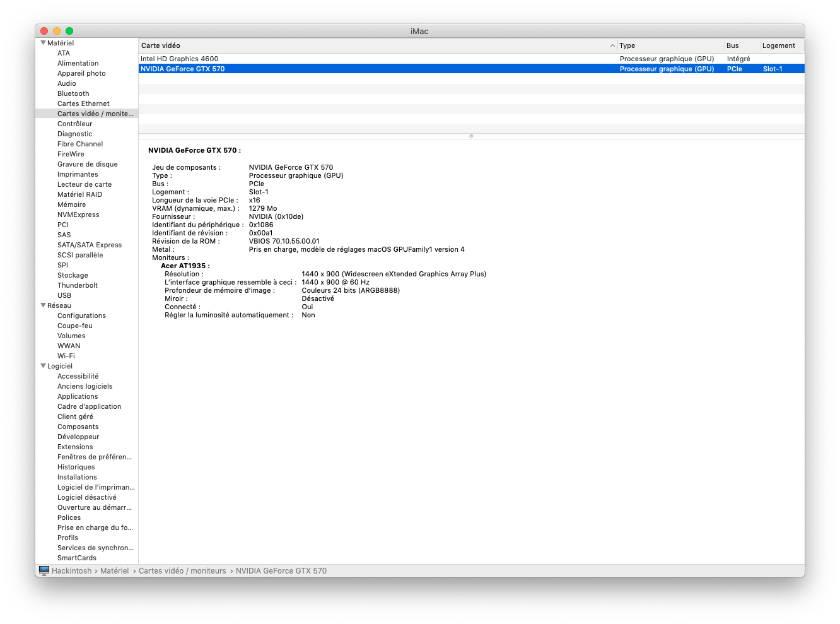This screenshot has width=840, height=624.
Task: Open the Appareil photo category
Action: tap(81, 73)
